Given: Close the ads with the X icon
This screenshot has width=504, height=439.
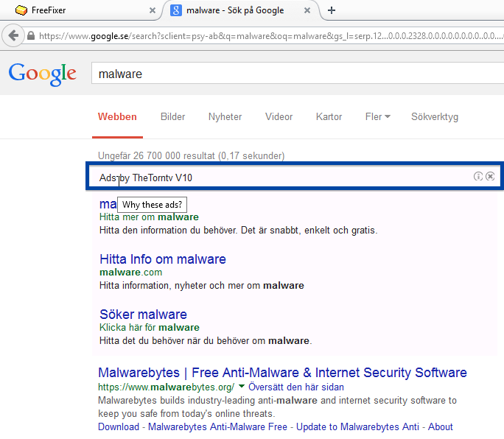Looking at the screenshot, I should click(x=490, y=176).
